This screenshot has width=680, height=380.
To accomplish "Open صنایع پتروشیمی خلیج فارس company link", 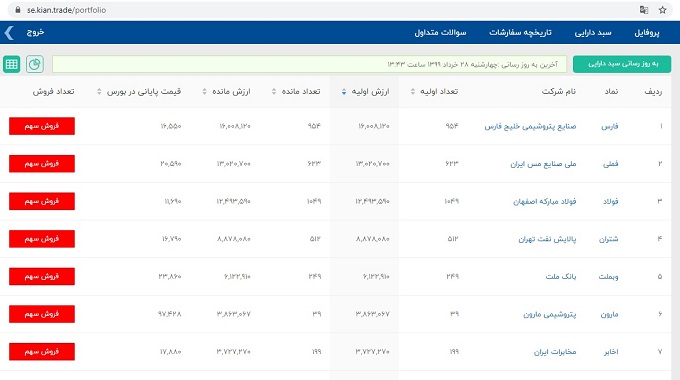I will point(530,126).
